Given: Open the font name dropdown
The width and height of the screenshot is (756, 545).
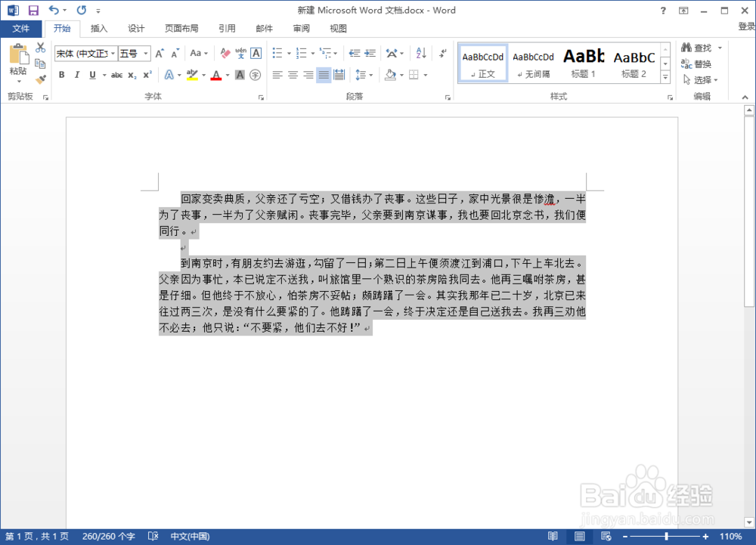Looking at the screenshot, I should 113,54.
